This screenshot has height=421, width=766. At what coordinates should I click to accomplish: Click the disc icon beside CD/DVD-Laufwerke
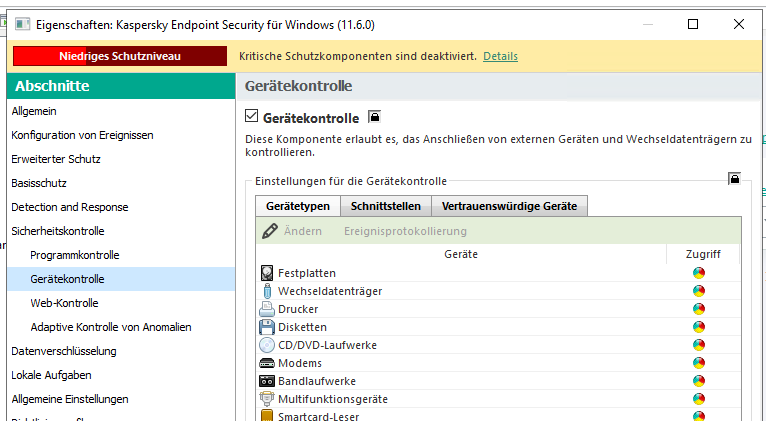pos(267,345)
